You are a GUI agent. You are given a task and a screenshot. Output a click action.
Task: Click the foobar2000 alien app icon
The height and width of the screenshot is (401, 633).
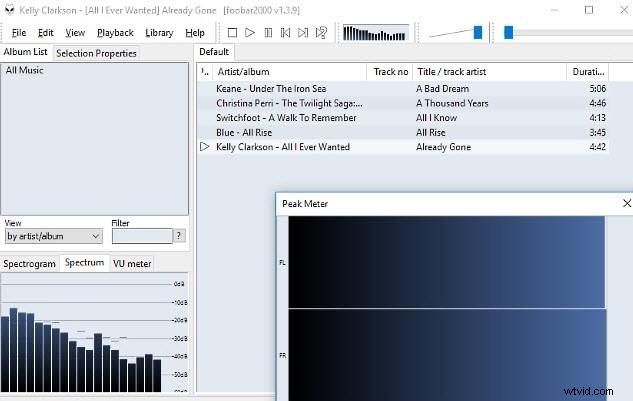coord(9,10)
